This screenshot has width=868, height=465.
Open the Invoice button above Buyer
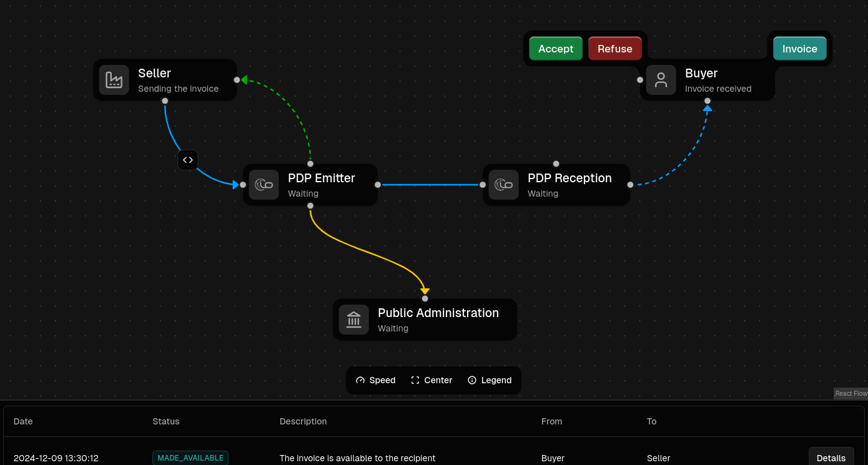pos(800,49)
